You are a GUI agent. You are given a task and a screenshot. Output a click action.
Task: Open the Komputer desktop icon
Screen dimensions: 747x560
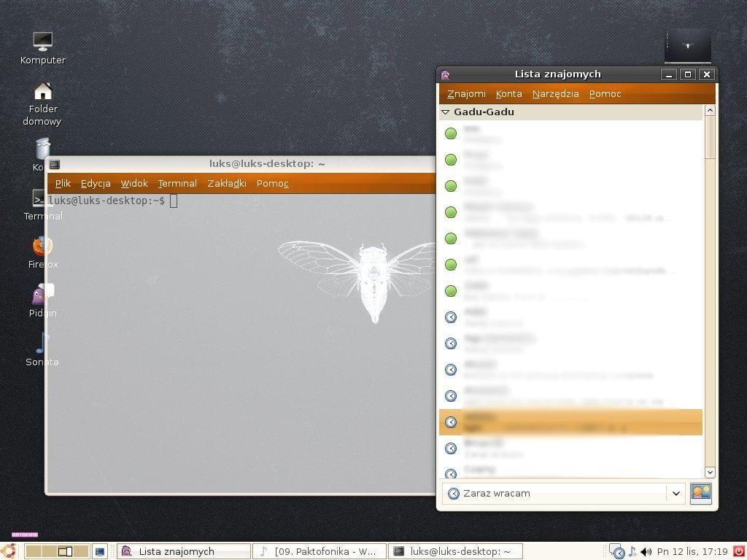pyautogui.click(x=43, y=42)
